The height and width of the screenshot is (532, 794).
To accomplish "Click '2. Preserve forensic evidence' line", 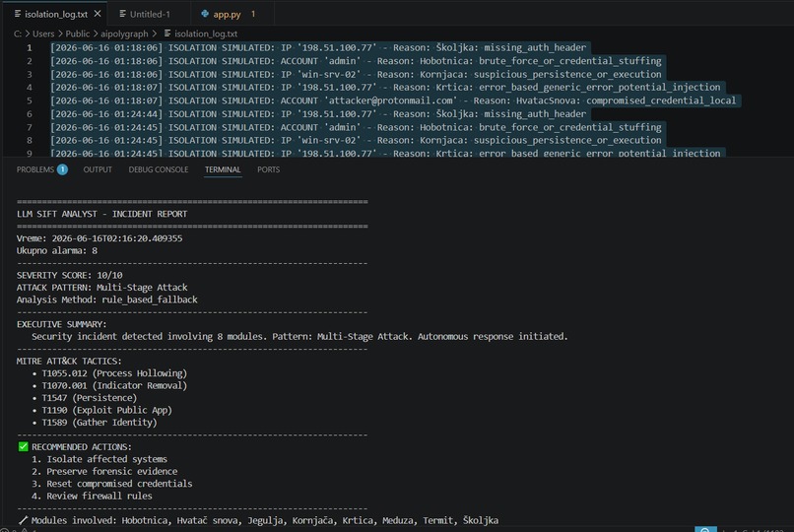I will pos(104,471).
